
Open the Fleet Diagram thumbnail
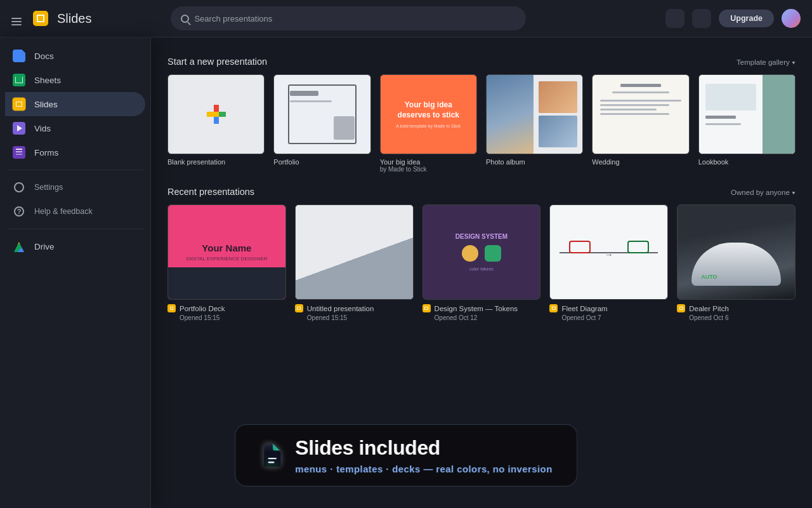pos(608,252)
